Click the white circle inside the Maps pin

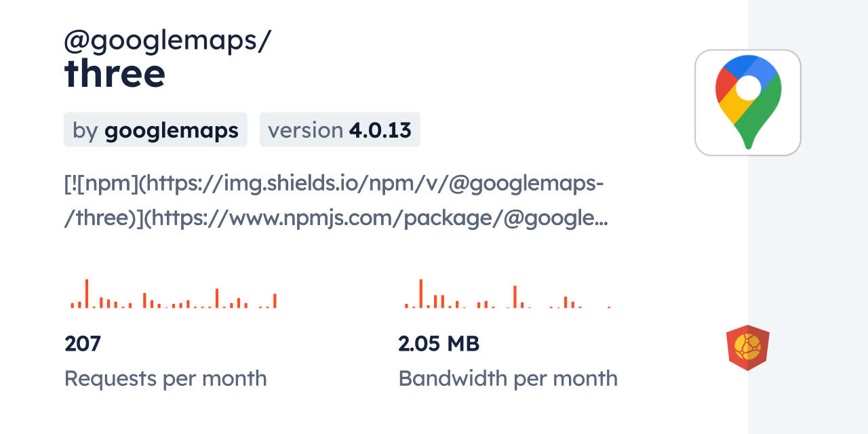748,88
